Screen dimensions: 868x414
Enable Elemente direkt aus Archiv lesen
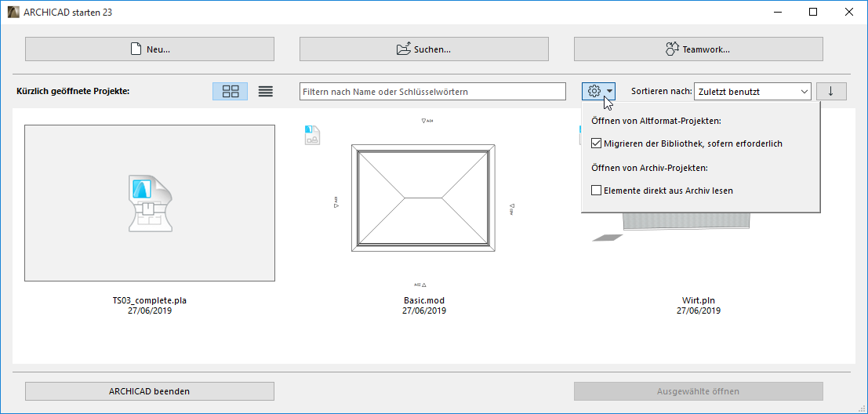pos(596,191)
